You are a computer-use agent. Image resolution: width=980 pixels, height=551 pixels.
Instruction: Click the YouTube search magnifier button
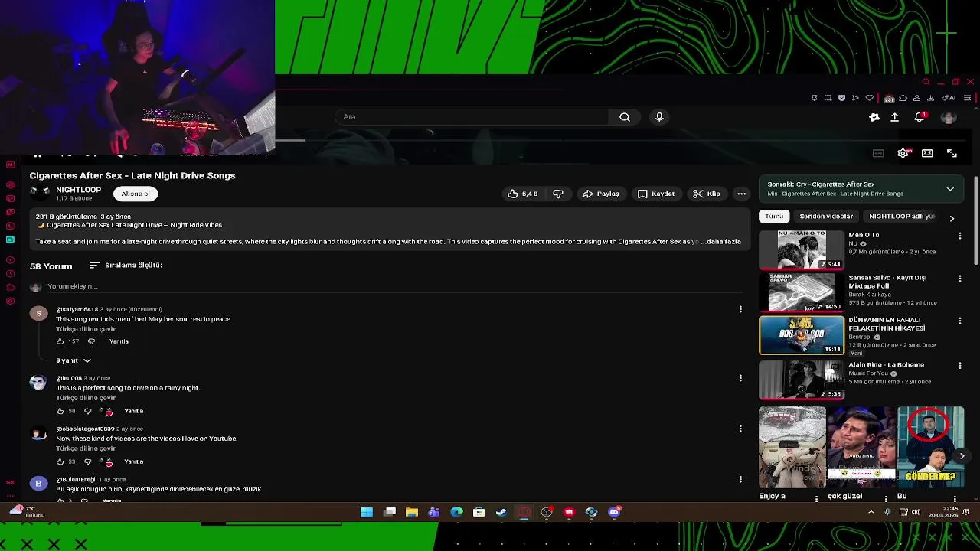pos(625,117)
